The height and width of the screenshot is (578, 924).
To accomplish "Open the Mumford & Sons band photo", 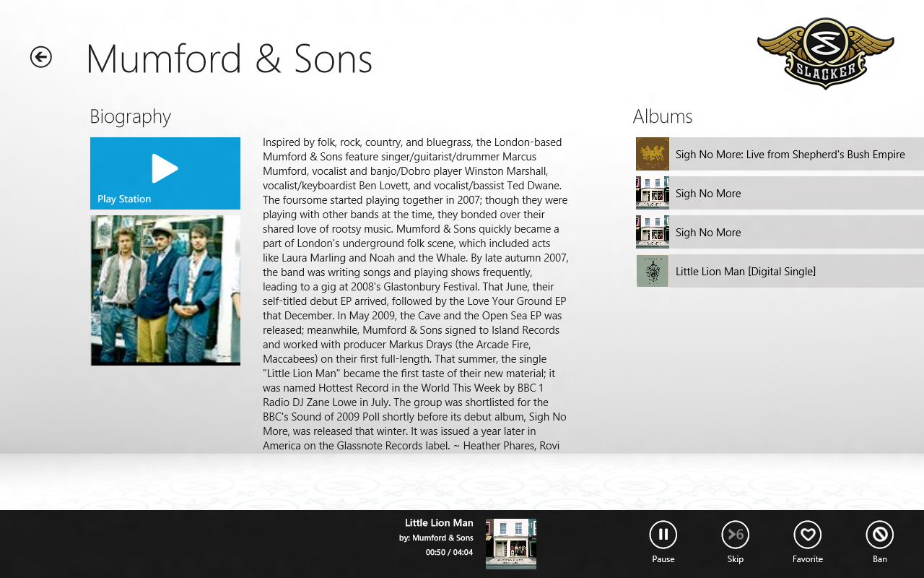I will coord(165,290).
